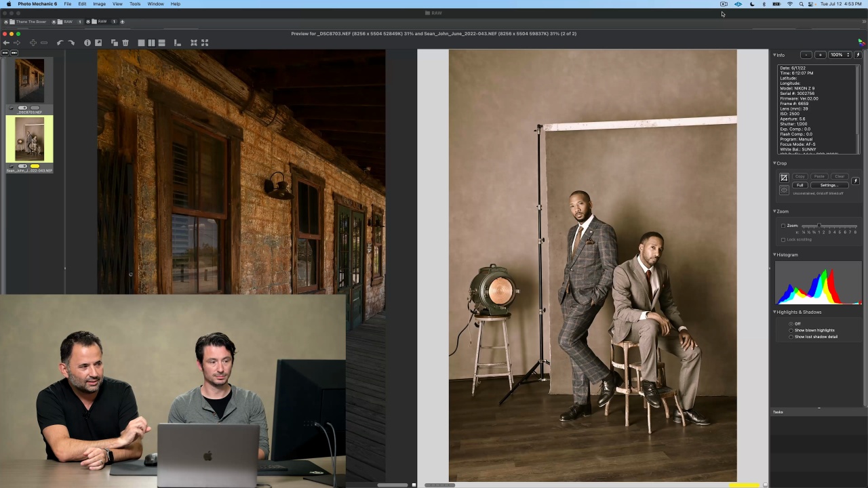Screen dimensions: 868x488
Task: Click the Zoom slider handle
Action: click(819, 226)
